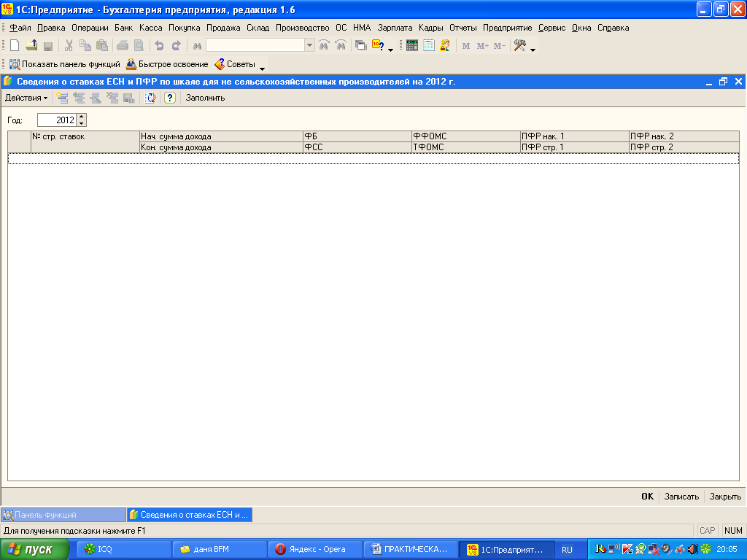Click the tools hammer and wrench icon
This screenshot has height=560, width=747.
tap(519, 46)
